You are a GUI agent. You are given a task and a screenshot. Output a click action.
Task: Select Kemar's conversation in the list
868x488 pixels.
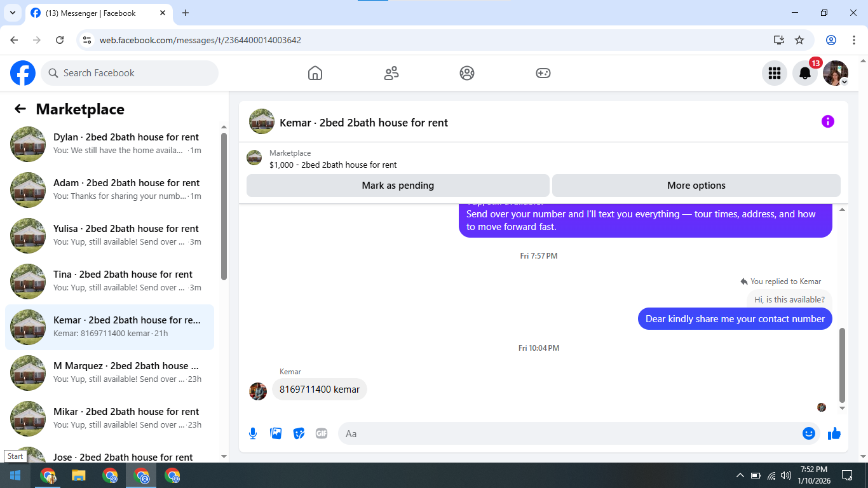point(109,327)
